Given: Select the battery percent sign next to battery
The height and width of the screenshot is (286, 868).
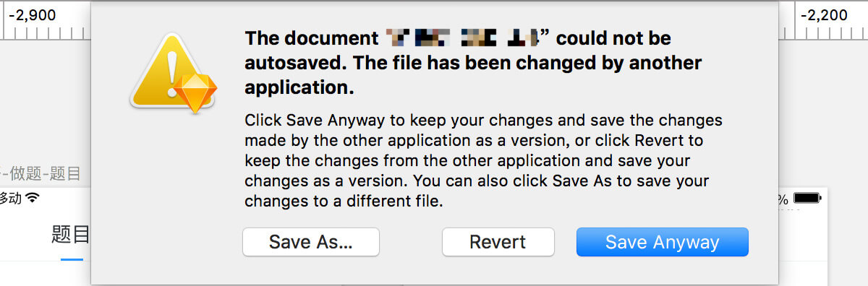Looking at the screenshot, I should [783, 199].
